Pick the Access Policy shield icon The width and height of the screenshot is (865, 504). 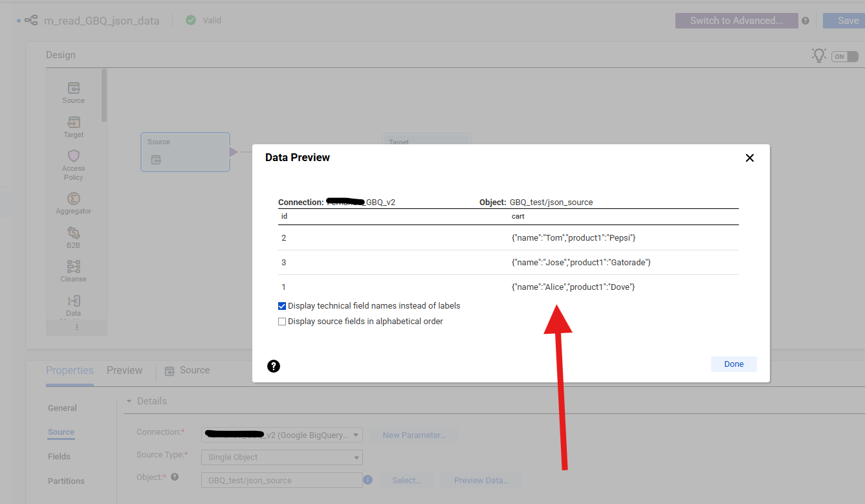tap(74, 156)
